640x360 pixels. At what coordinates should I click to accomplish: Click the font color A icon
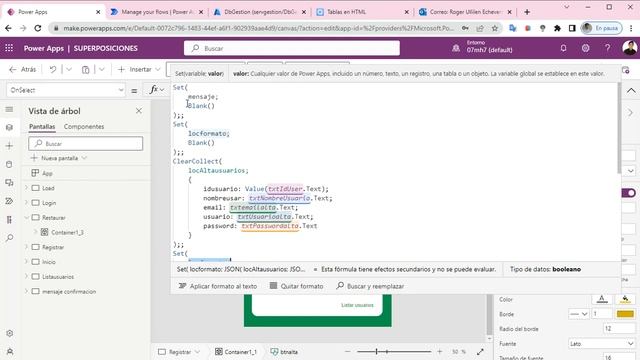coord(602,299)
